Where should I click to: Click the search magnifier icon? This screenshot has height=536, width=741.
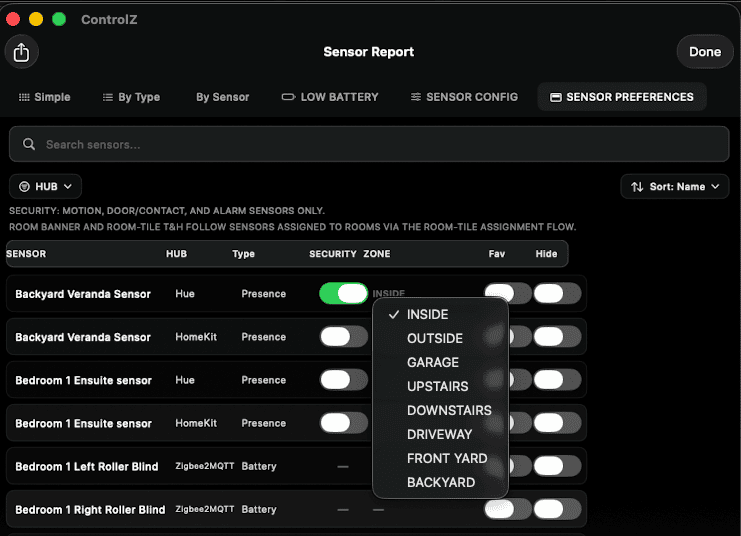click(29, 144)
